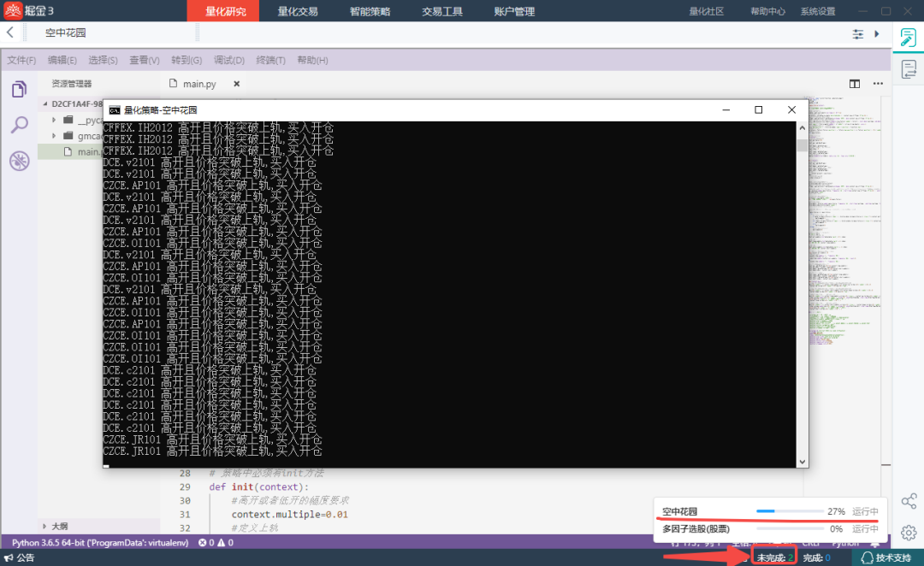Open the editor more-actions ellipsis

click(x=878, y=84)
